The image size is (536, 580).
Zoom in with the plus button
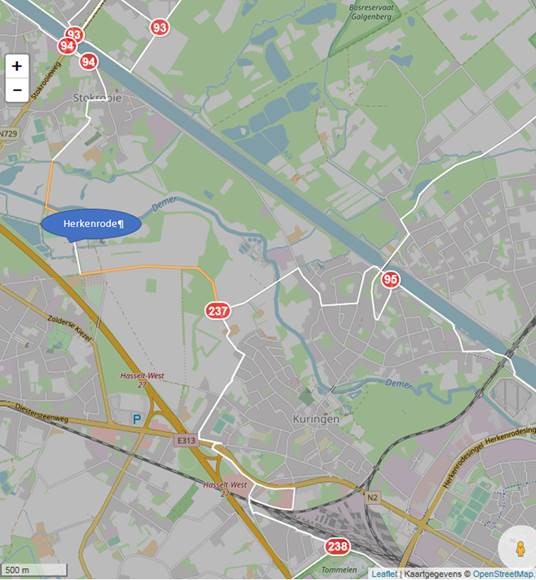pyautogui.click(x=17, y=66)
